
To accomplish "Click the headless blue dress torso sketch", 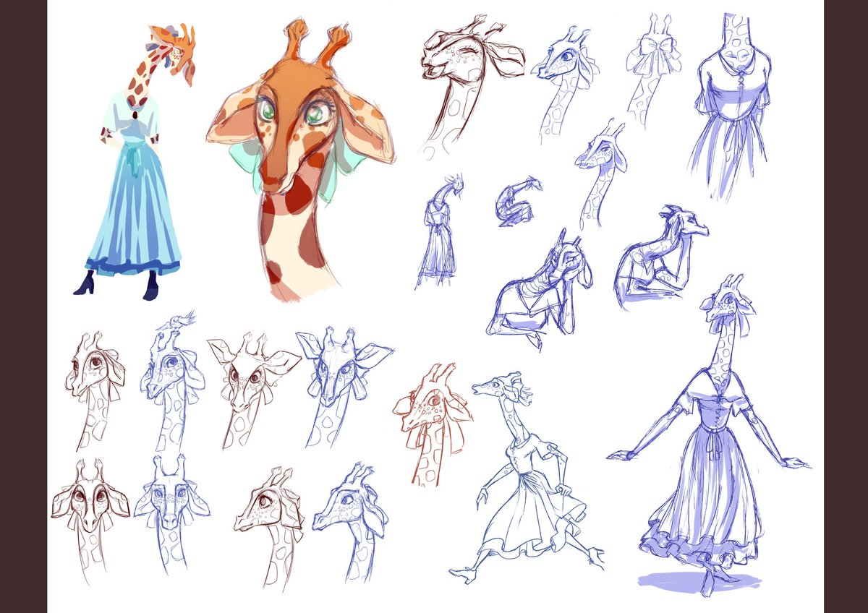I will click(732, 106).
